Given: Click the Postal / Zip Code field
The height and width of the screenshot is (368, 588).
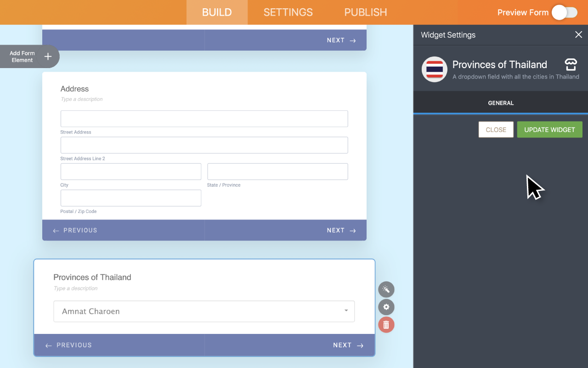Looking at the screenshot, I should coord(131,198).
